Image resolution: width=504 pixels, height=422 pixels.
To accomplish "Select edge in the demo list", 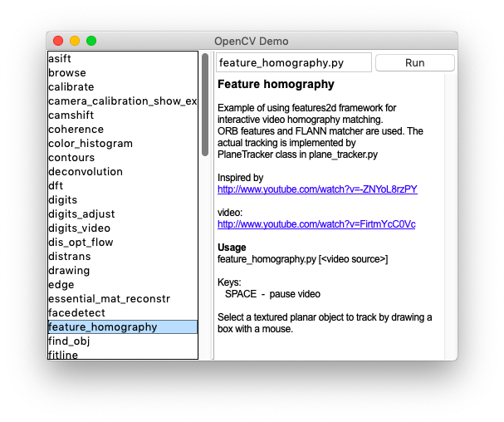I will pyautogui.click(x=123, y=285).
